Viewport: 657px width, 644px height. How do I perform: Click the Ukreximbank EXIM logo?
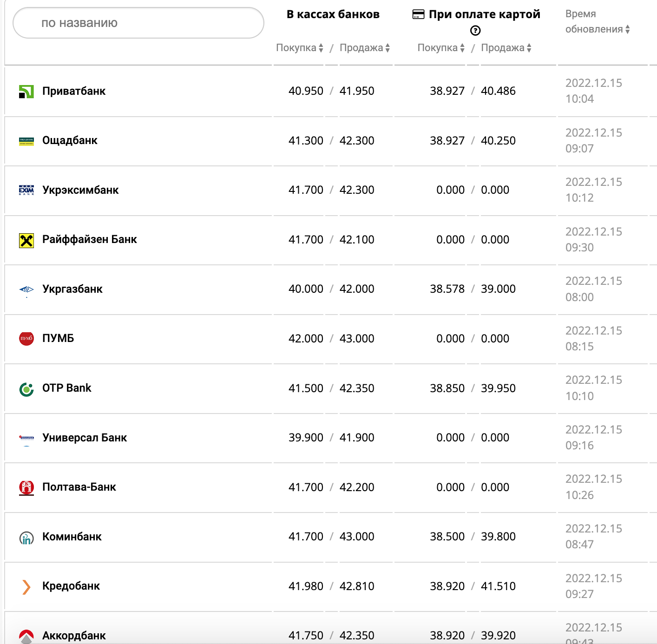point(26,190)
